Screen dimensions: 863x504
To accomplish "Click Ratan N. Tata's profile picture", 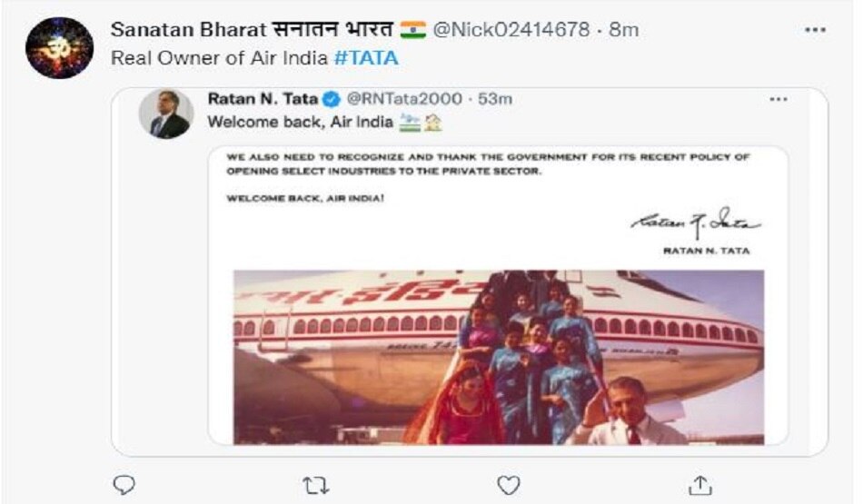I will pos(165,114).
